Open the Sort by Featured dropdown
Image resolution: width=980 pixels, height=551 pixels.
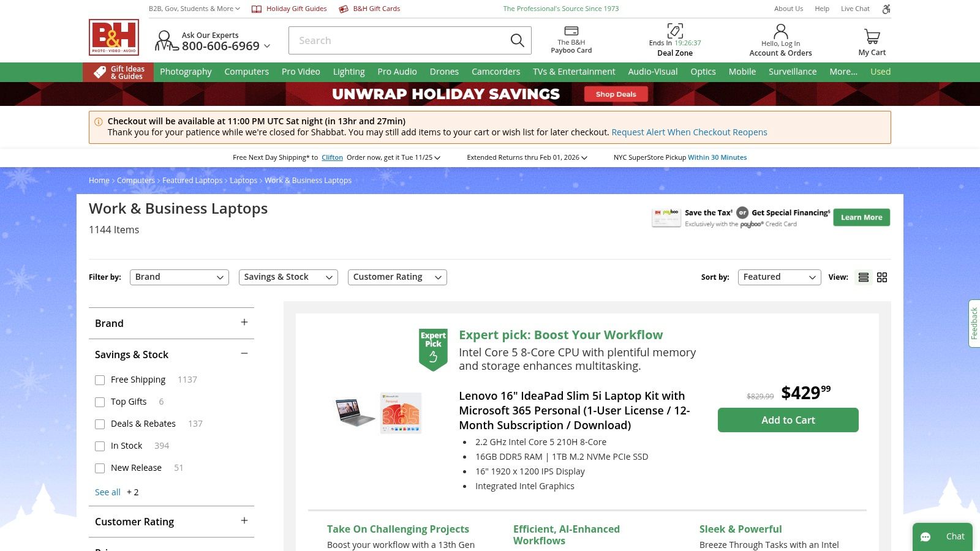(x=780, y=277)
